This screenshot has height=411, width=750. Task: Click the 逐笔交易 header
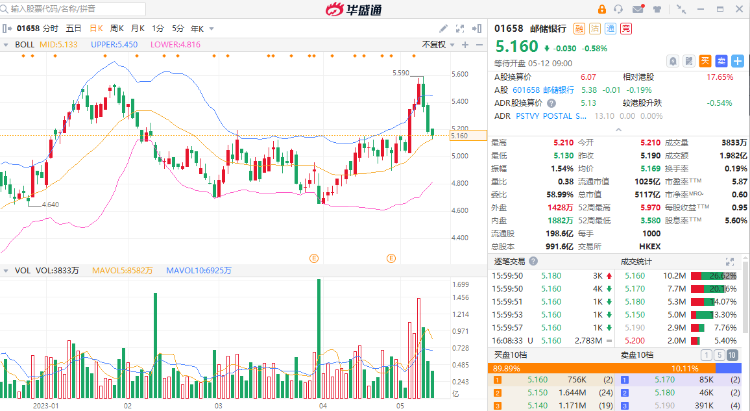pos(509,262)
